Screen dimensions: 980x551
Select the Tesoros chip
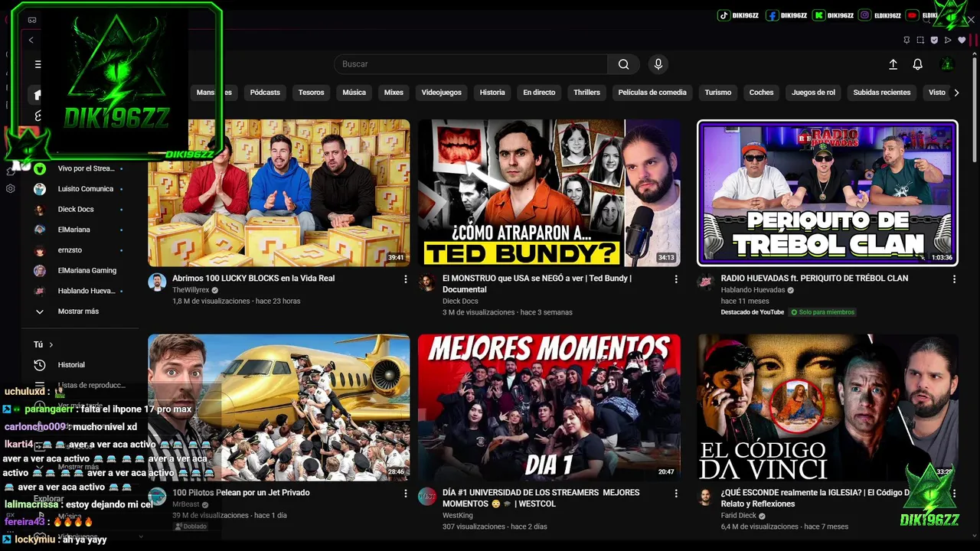pyautogui.click(x=311, y=93)
